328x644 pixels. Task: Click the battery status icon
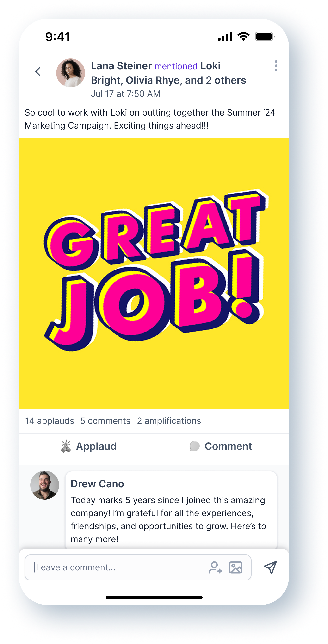[265, 37]
